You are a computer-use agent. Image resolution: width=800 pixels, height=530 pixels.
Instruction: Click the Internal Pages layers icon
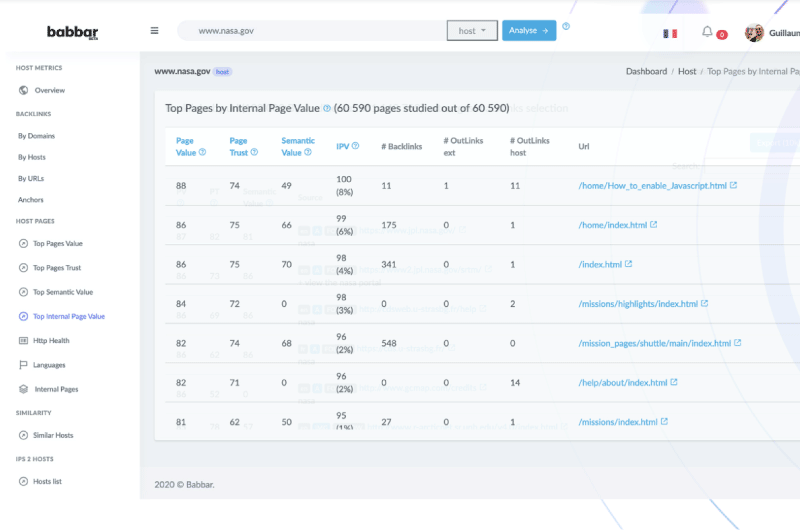(x=23, y=389)
